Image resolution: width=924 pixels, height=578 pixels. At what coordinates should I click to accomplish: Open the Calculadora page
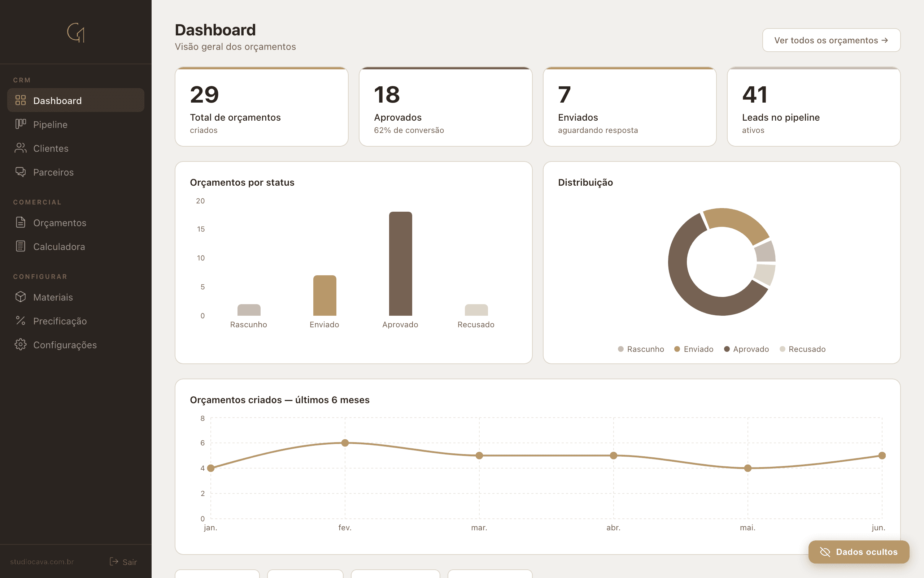coord(75,246)
